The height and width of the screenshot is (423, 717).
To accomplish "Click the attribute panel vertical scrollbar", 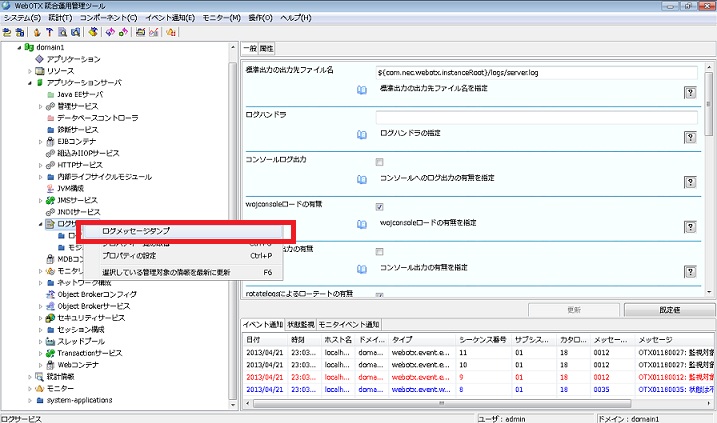I will (x=709, y=104).
